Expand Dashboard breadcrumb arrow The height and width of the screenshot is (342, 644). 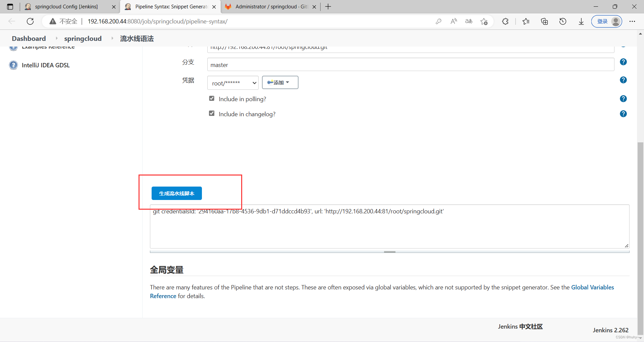56,39
